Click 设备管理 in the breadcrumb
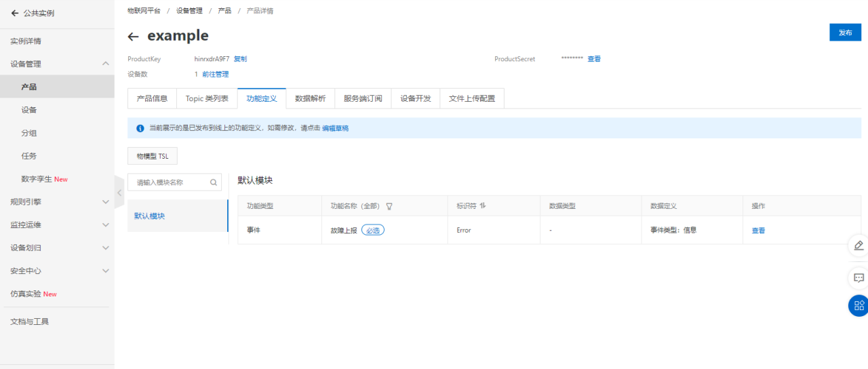Viewport: 868px width, 369px height. (x=189, y=11)
